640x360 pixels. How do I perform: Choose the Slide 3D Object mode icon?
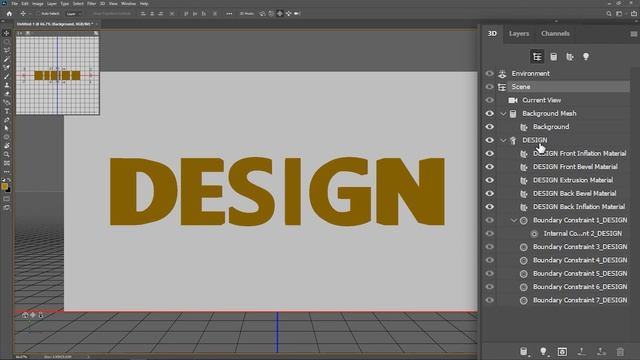pos(289,13)
